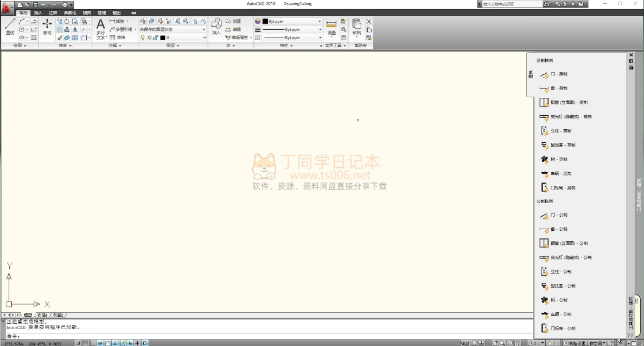Viewport: 644px width, 346px height.
Task: Click the search keyword input field
Action: [512, 4]
